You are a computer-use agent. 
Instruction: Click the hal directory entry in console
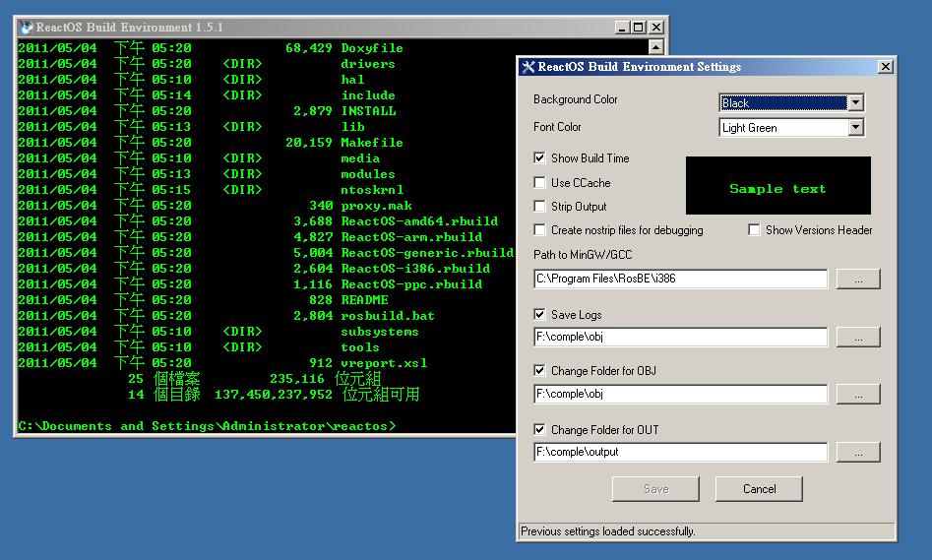[x=352, y=79]
